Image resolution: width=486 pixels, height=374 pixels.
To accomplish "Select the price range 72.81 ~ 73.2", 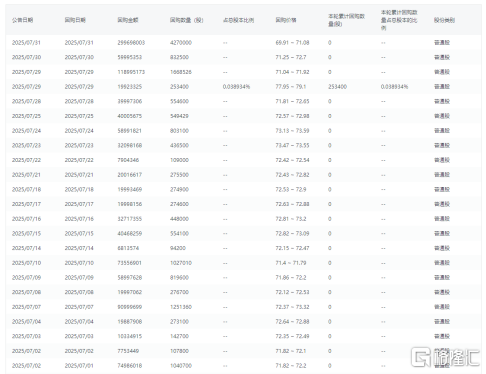I will pos(291,219).
